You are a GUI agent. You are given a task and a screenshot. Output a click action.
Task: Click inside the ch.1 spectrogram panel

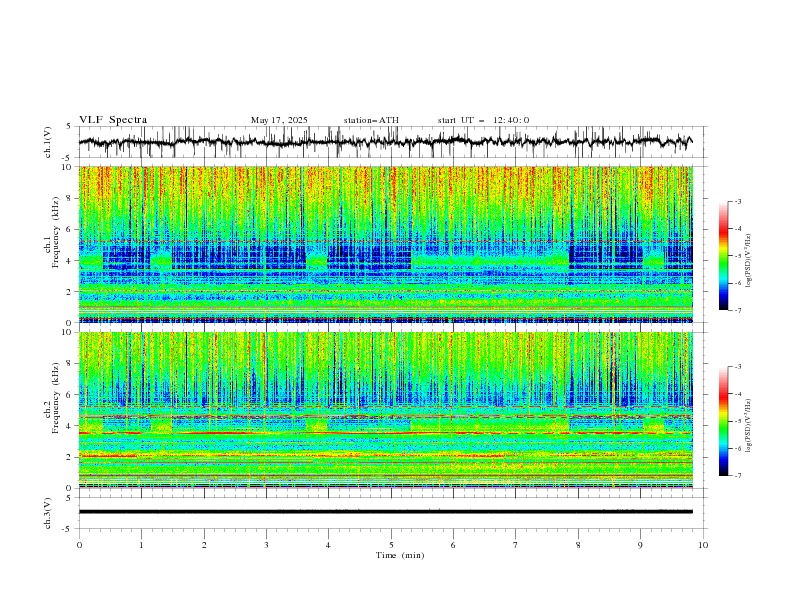(385, 244)
